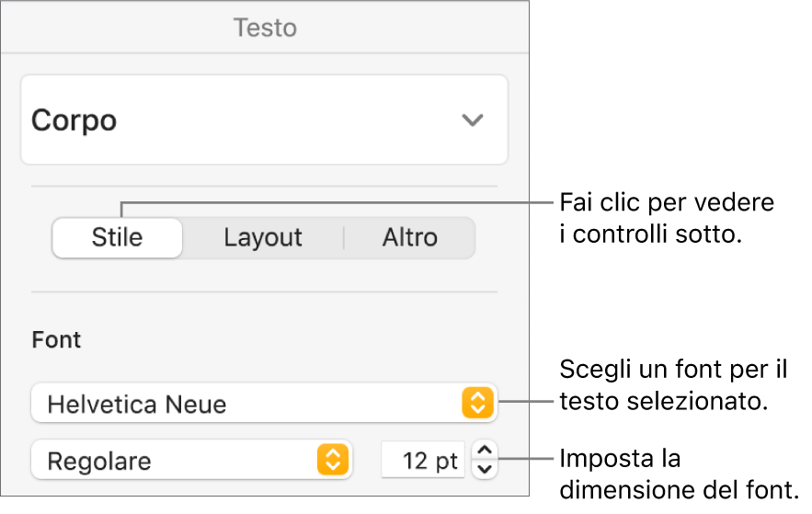Open the Helvetica Neue font popup
The height and width of the screenshot is (514, 812).
click(x=264, y=404)
